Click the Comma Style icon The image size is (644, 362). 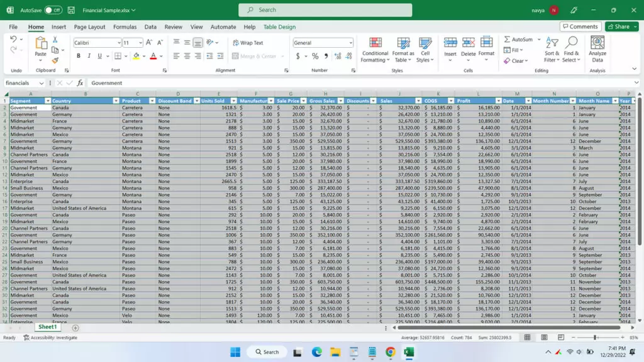click(x=326, y=56)
